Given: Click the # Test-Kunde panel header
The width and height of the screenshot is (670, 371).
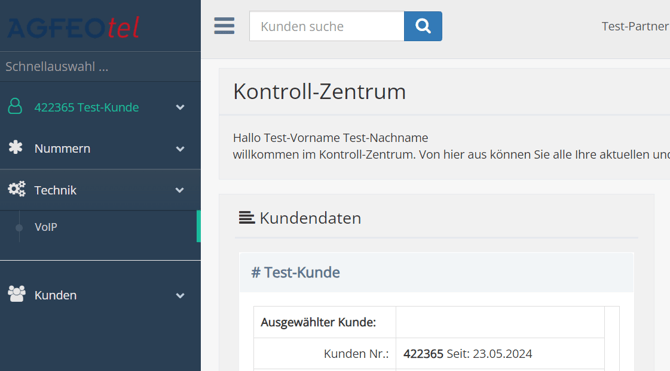Looking at the screenshot, I should click(436, 272).
